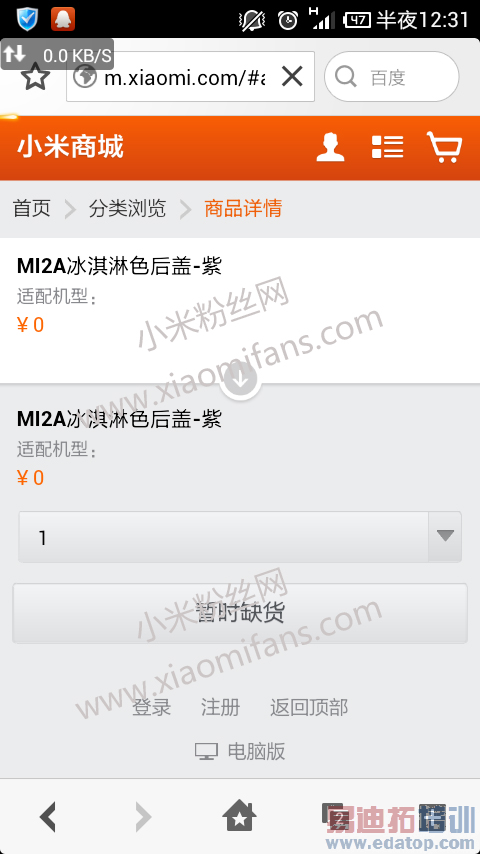Focus the 百度 search box
Screen dimensions: 480x854
(391, 77)
